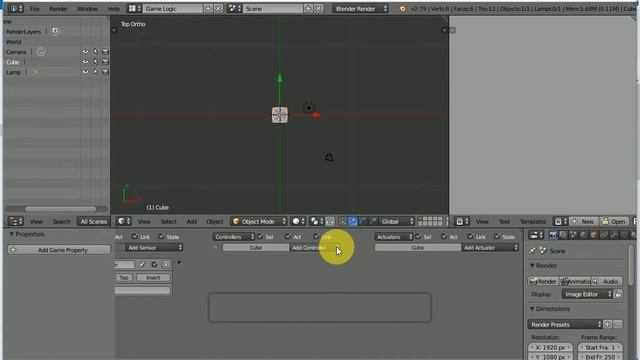Toggle visibility of Lamp in outliner
The image size is (640, 360).
point(85,72)
